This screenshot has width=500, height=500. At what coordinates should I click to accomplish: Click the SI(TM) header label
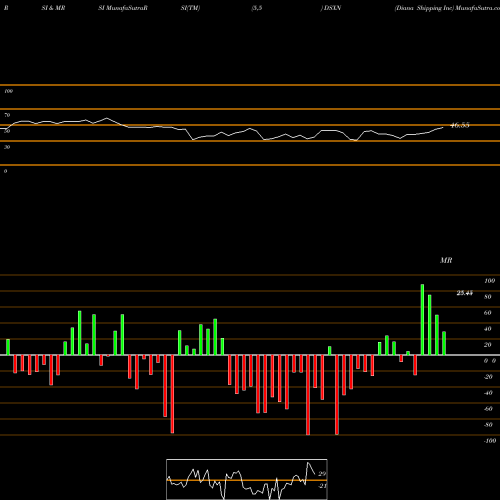click(x=190, y=8)
